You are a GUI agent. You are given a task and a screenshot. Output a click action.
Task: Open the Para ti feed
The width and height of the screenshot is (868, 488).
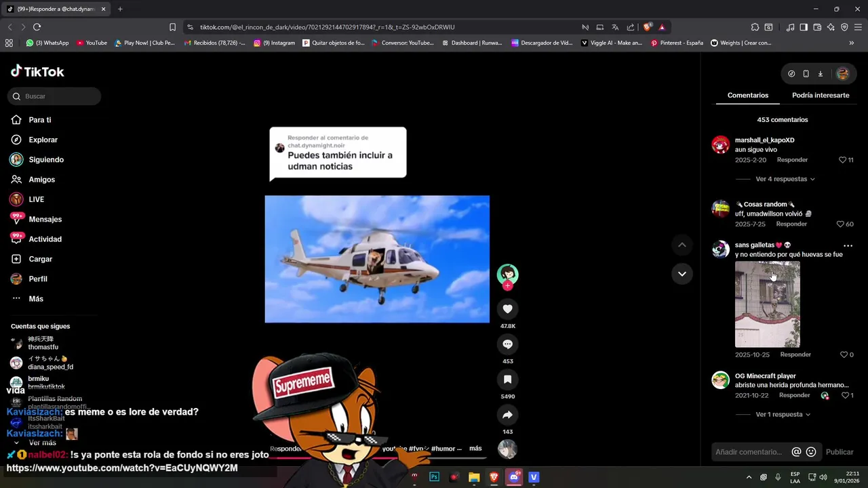(31, 120)
